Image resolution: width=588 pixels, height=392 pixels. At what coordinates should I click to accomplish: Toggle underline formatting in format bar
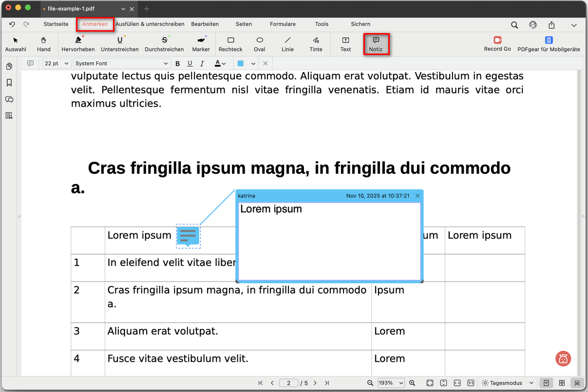click(x=190, y=64)
